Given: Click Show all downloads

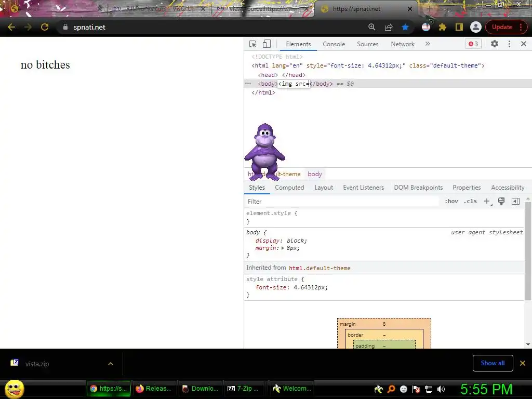Looking at the screenshot, I should coord(493,363).
